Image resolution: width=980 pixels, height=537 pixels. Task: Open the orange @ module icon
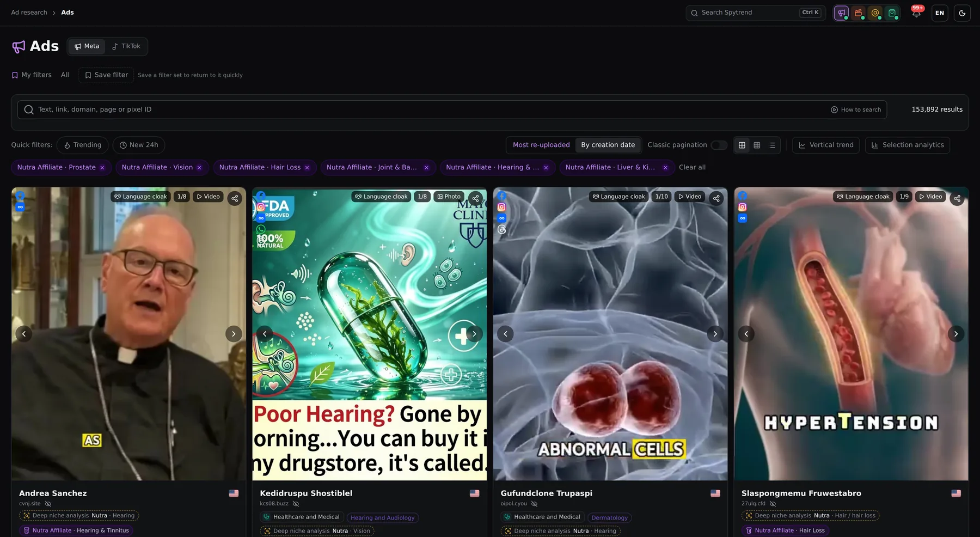[875, 13]
